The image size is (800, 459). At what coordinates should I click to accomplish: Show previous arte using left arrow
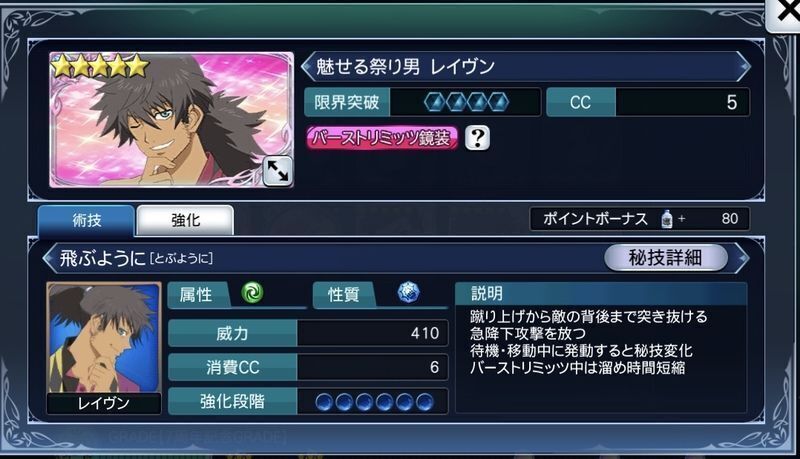(x=49, y=259)
